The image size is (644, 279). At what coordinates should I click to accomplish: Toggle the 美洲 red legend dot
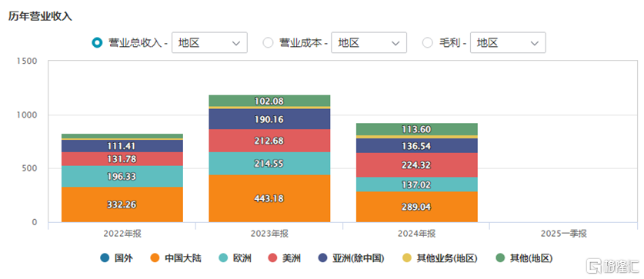pyautogui.click(x=272, y=258)
